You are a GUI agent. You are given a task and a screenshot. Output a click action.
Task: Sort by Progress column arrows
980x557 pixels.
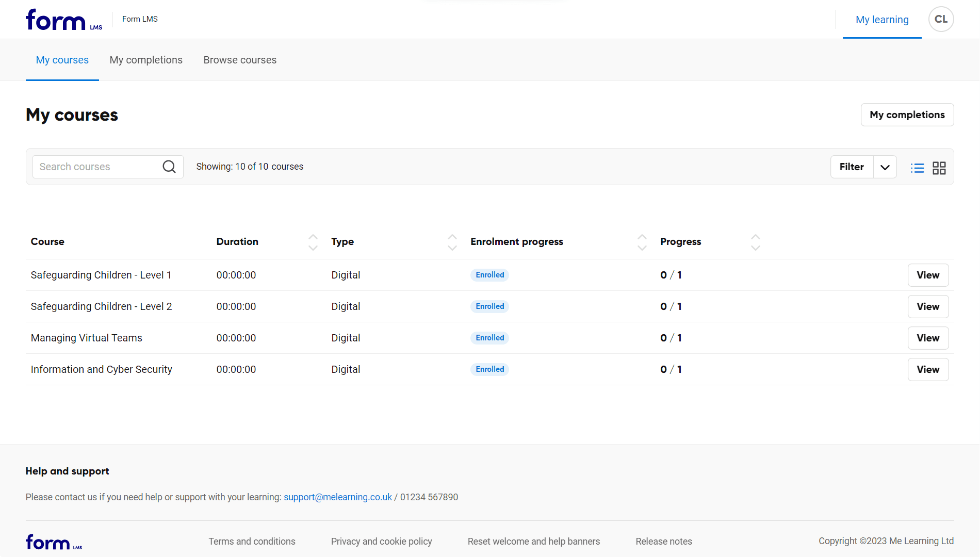click(755, 242)
